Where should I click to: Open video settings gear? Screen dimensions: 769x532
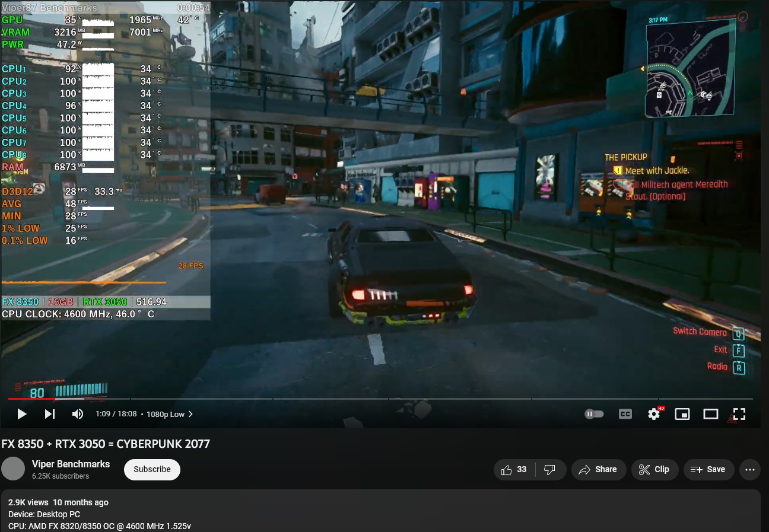[654, 414]
